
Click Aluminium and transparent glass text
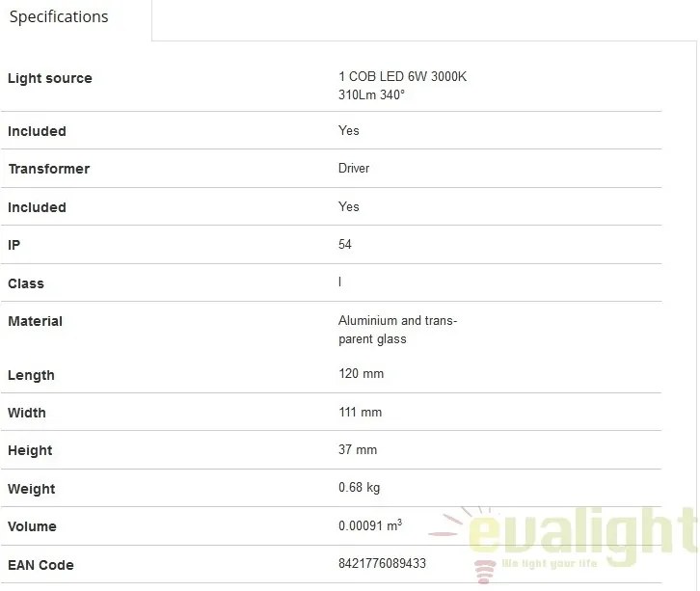[x=397, y=330]
